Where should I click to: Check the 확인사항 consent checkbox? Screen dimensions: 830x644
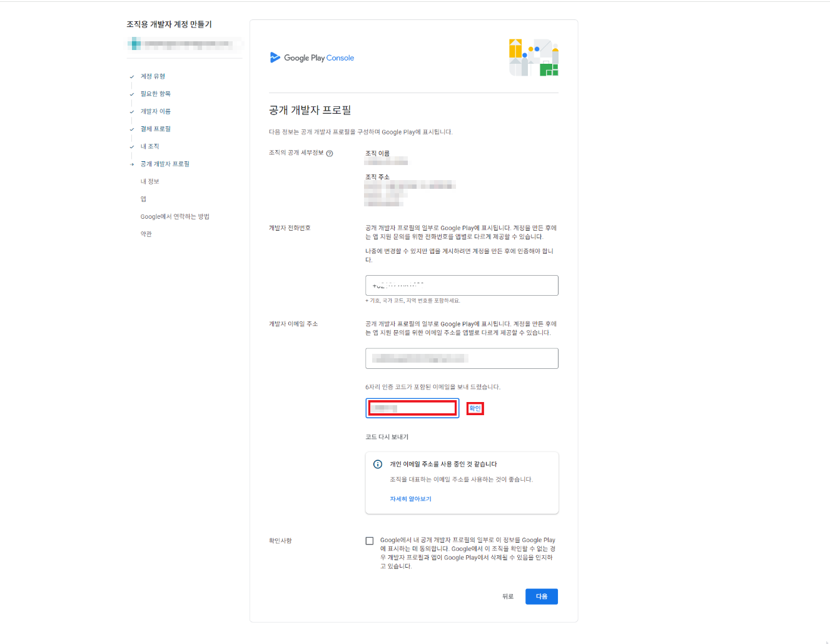[370, 541]
